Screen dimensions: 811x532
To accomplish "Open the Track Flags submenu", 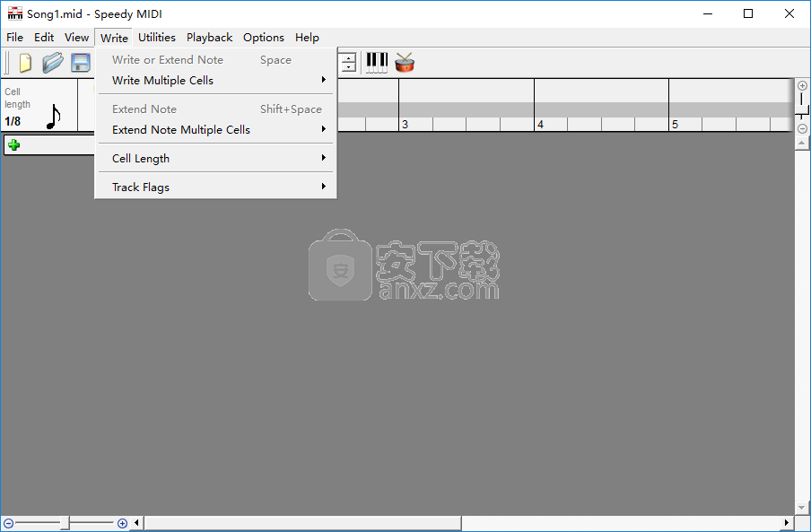I will [217, 188].
